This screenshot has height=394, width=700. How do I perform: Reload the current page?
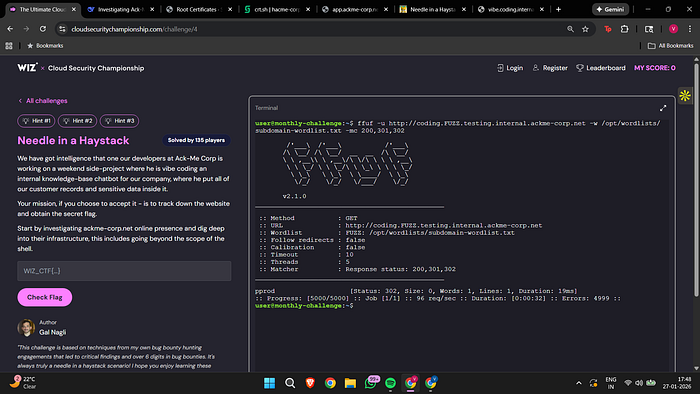click(x=43, y=29)
